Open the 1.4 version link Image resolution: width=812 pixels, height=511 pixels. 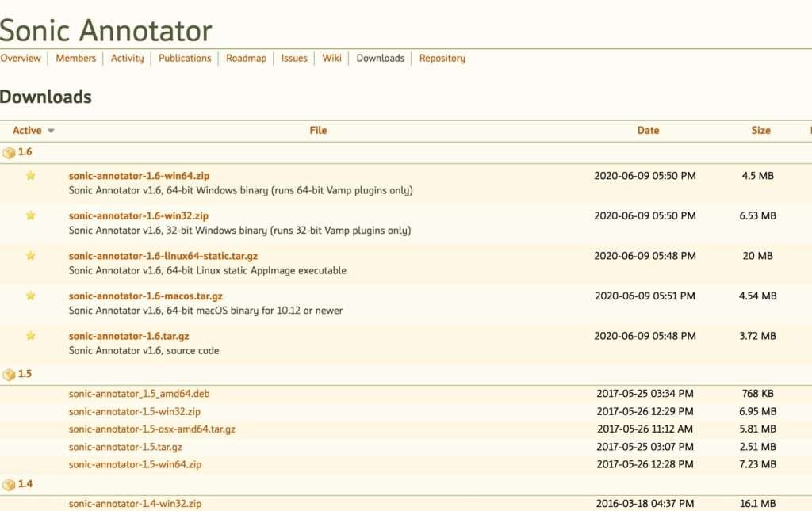pos(25,484)
